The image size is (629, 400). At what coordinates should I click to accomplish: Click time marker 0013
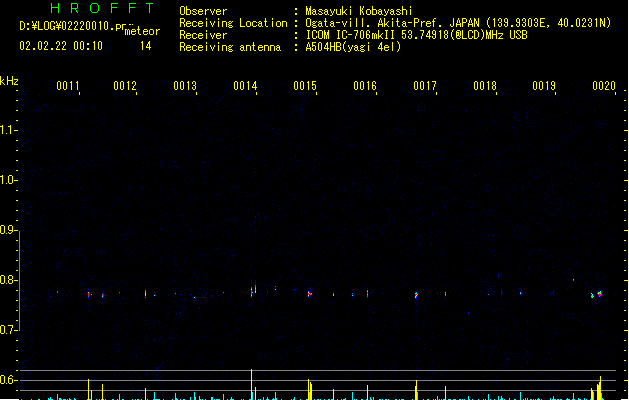(x=185, y=86)
